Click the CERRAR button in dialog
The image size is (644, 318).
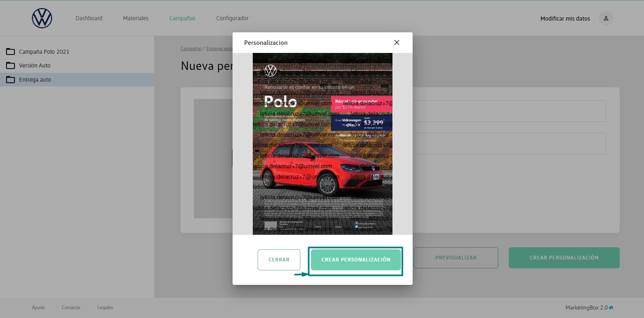click(x=279, y=260)
